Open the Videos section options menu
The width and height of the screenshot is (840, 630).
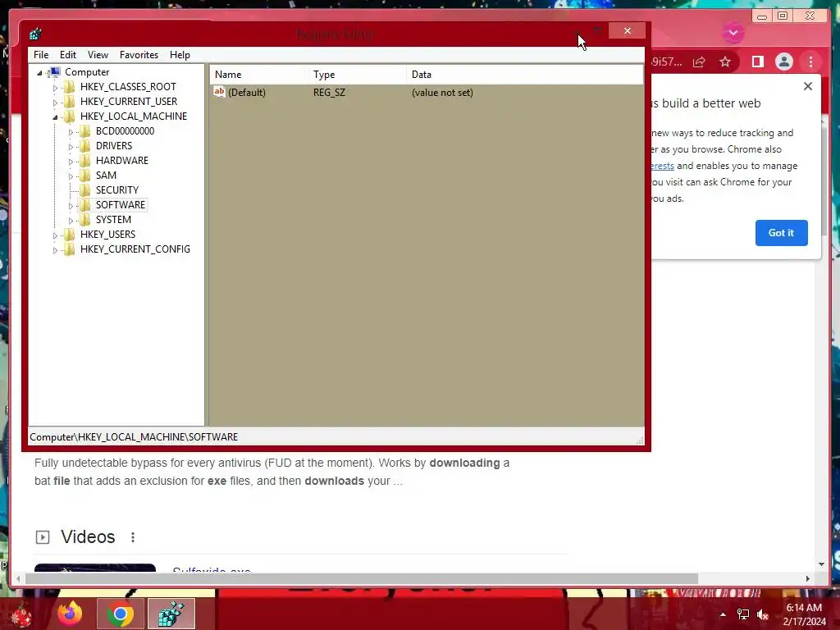tap(133, 536)
